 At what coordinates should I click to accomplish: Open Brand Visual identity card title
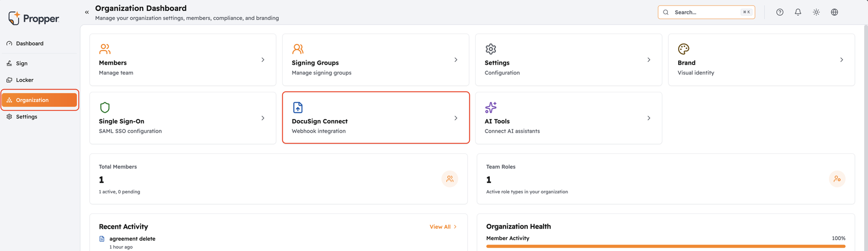686,63
